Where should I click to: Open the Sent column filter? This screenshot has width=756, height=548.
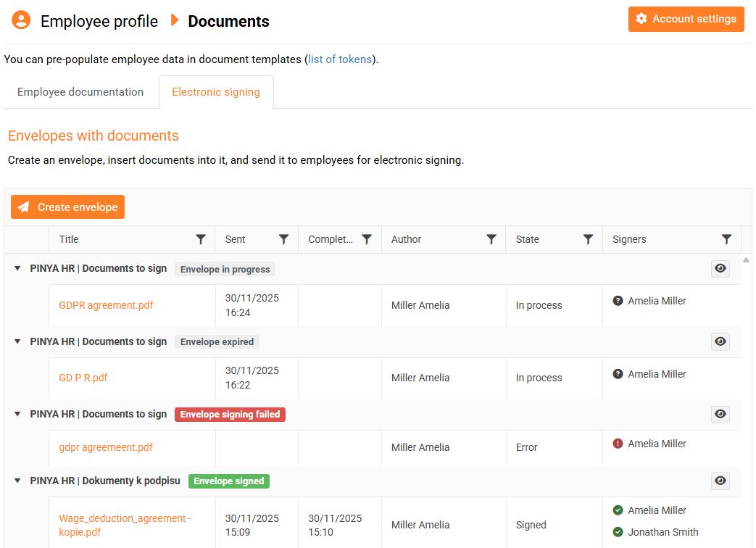click(x=284, y=239)
